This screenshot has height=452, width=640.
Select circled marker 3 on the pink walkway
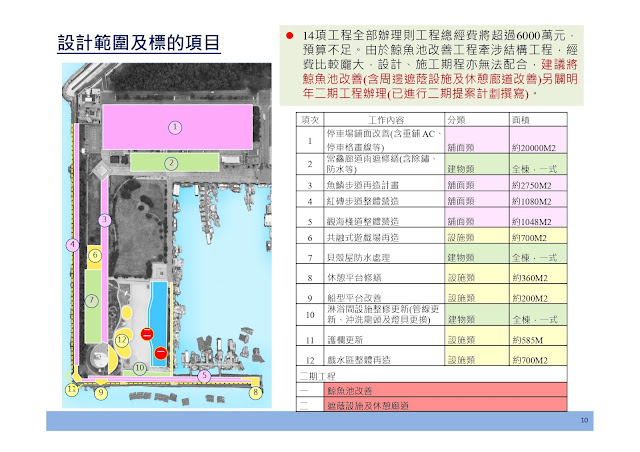(x=105, y=220)
